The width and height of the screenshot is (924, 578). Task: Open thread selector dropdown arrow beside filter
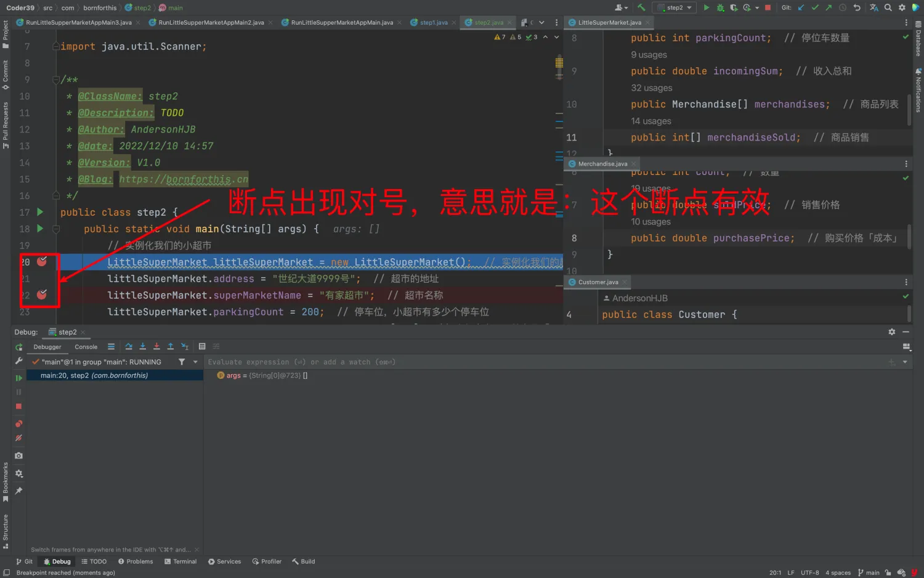tap(195, 362)
